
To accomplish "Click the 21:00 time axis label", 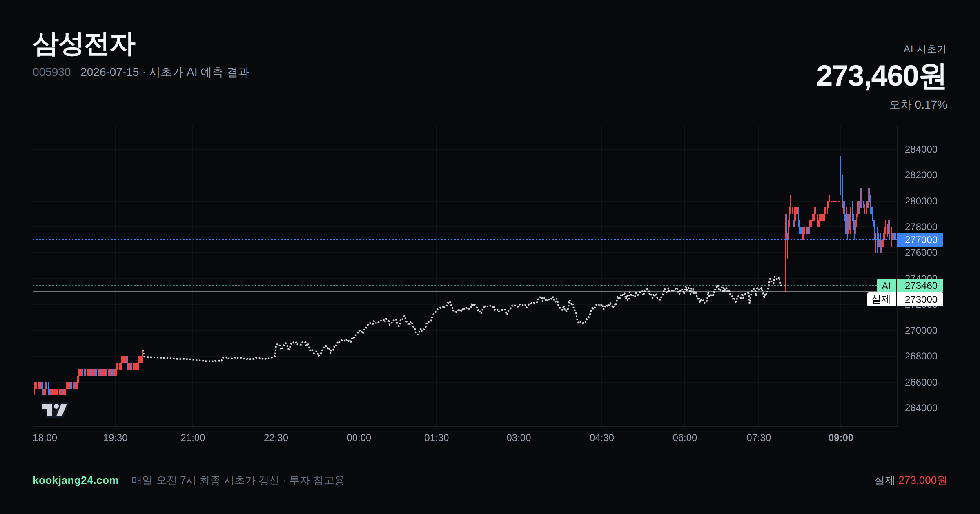I will click(x=193, y=438).
